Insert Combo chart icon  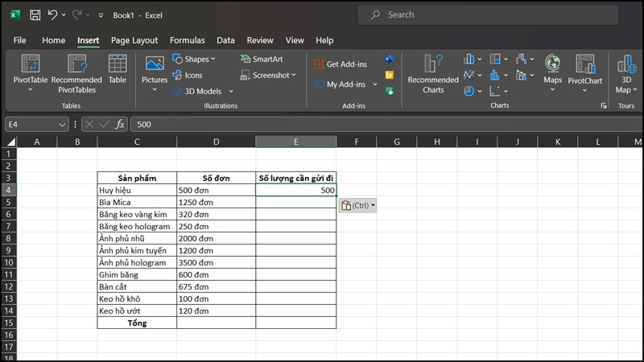(521, 75)
